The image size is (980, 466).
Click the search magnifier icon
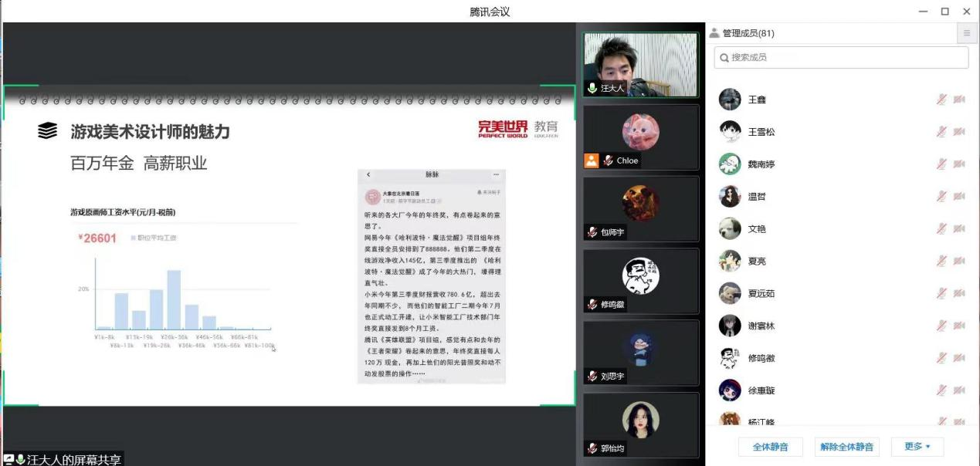point(723,58)
